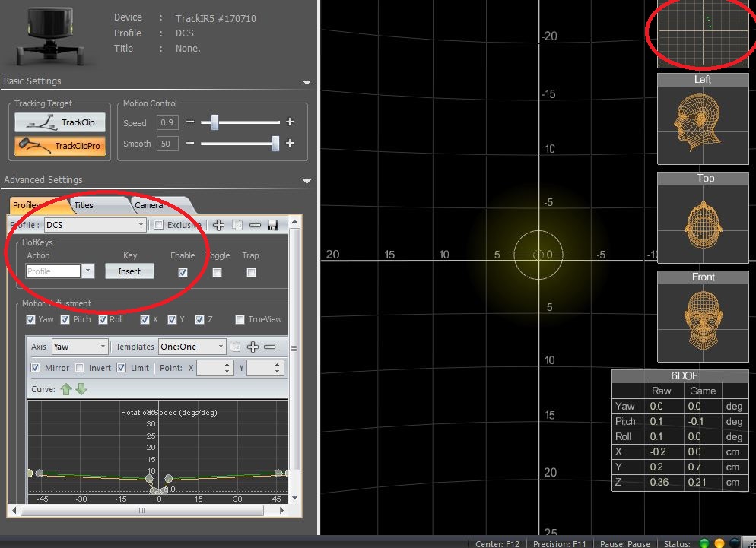This screenshot has height=548, width=756.
Task: Click the save profile floppy disk icon
Action: click(272, 225)
